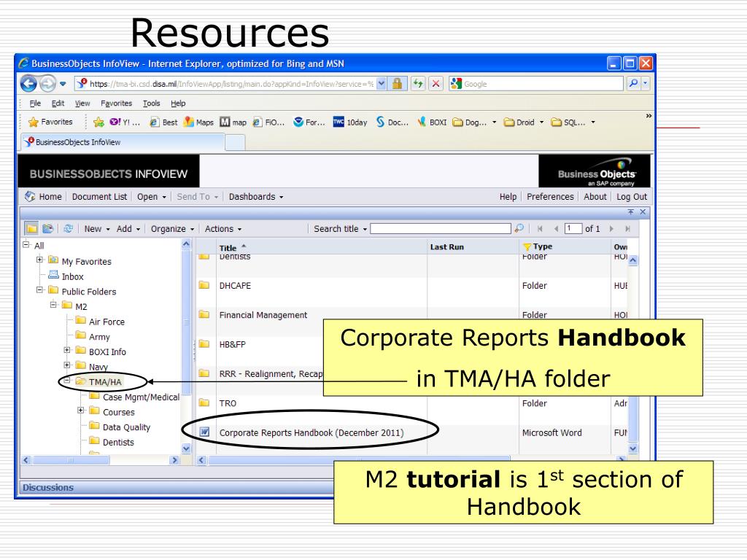
Task: Open Corporate Reports Handbook (December 2011)
Action: (311, 432)
